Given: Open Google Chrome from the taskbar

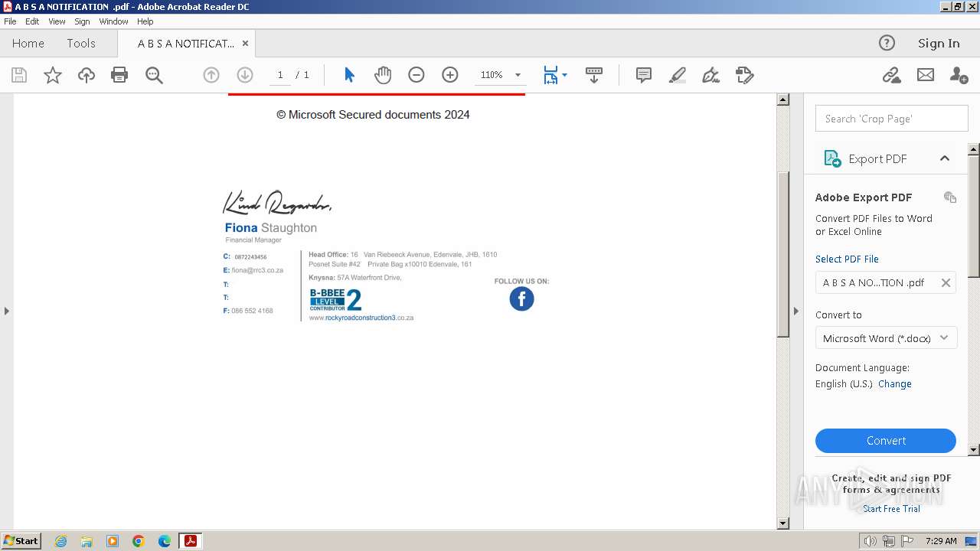Looking at the screenshot, I should tap(139, 541).
